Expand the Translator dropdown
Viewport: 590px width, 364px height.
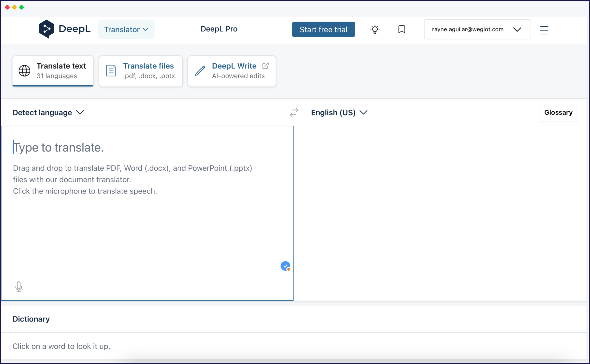[126, 29]
